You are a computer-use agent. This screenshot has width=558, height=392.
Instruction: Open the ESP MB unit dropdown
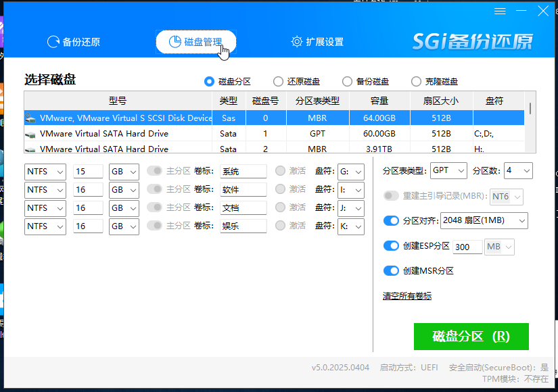point(500,247)
